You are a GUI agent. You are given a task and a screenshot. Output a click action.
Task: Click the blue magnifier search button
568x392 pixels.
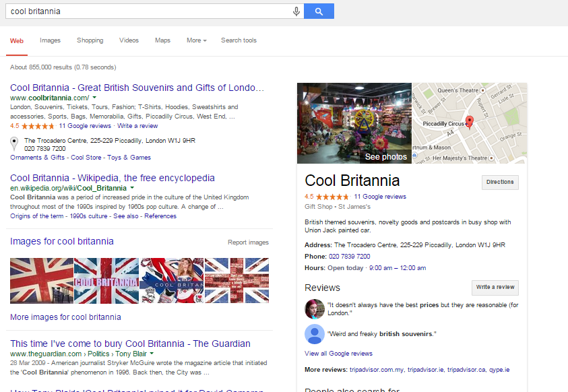(x=319, y=11)
